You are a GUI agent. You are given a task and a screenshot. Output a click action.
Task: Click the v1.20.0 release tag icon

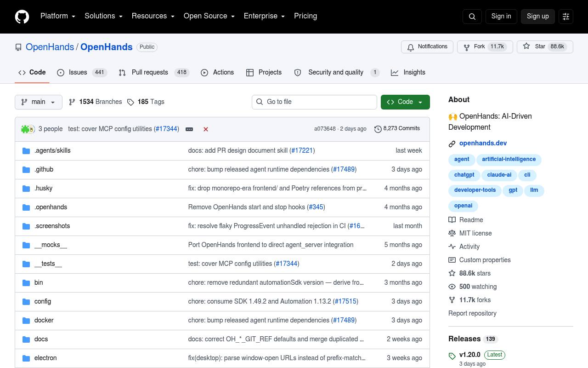pos(452,356)
